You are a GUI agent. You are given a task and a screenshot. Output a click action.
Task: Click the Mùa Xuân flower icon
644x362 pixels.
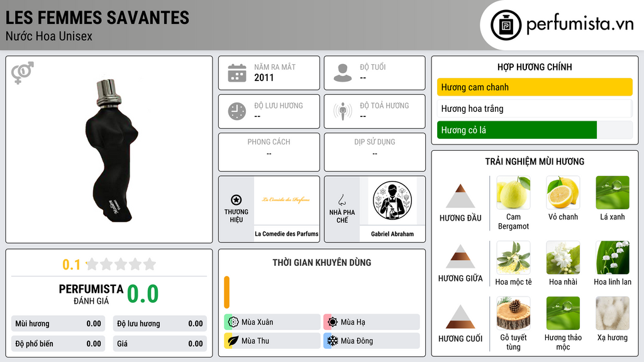(x=233, y=322)
